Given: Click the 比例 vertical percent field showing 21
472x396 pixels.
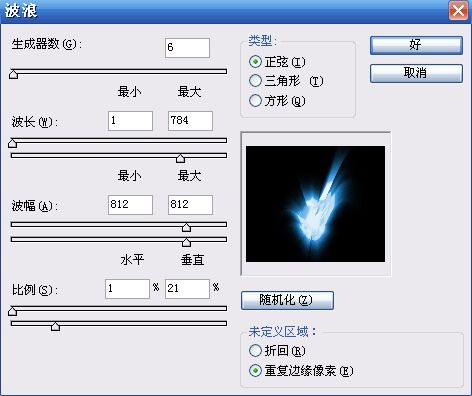Looking at the screenshot, I should pyautogui.click(x=187, y=289).
